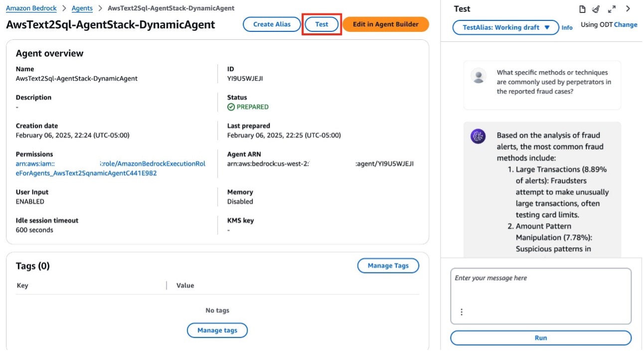The height and width of the screenshot is (351, 644).
Task: Clear chat with the broom icon
Action: pos(596,9)
